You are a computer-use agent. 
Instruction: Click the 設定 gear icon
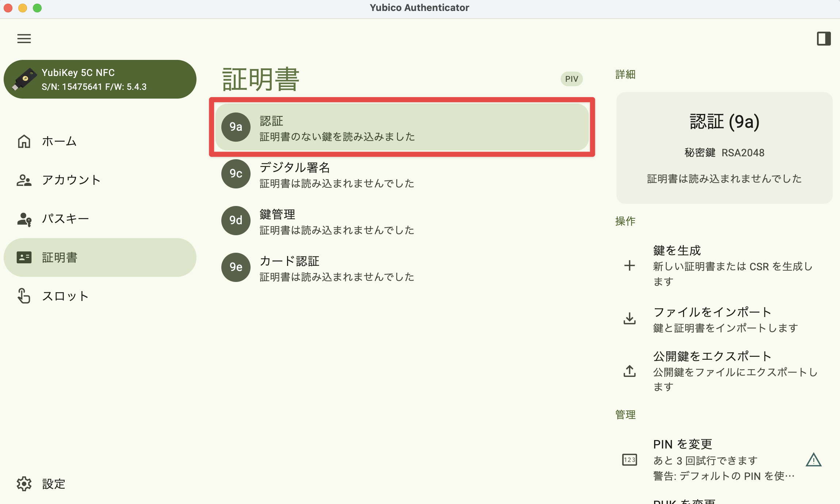pos(24,484)
